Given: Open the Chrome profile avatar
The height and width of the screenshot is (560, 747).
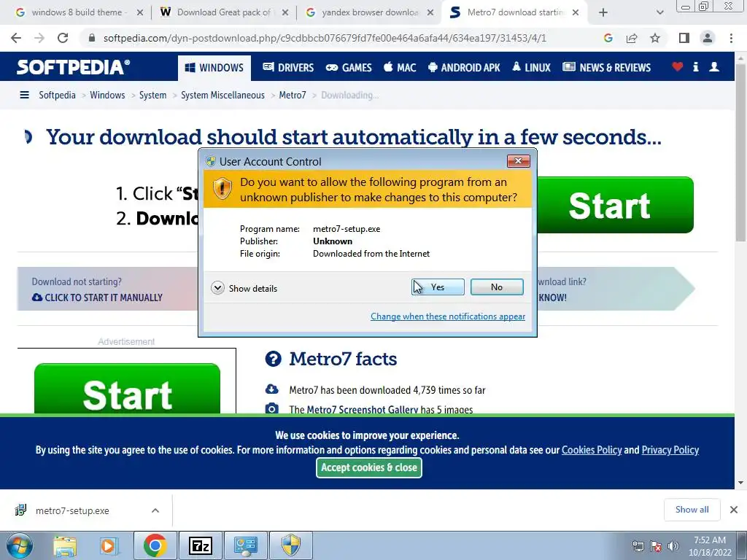Looking at the screenshot, I should (708, 38).
